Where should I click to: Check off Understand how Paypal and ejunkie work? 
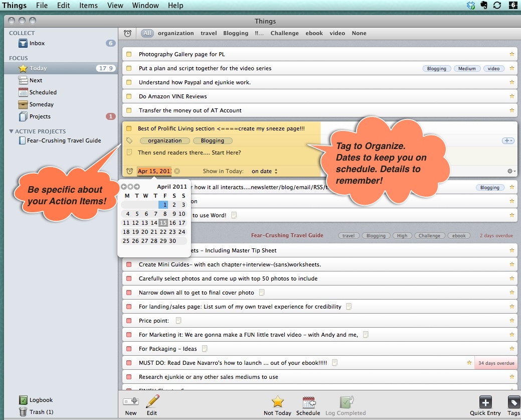[x=129, y=82]
